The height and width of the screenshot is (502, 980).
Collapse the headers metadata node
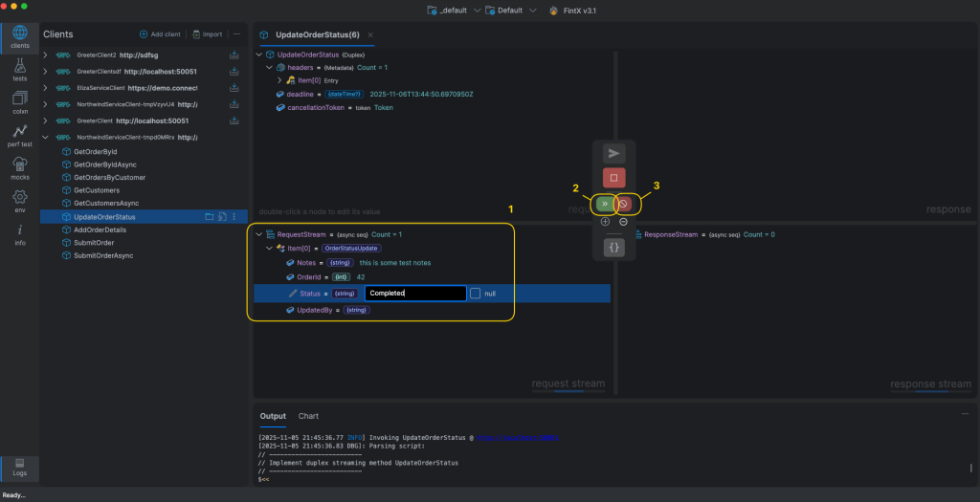[x=269, y=68]
